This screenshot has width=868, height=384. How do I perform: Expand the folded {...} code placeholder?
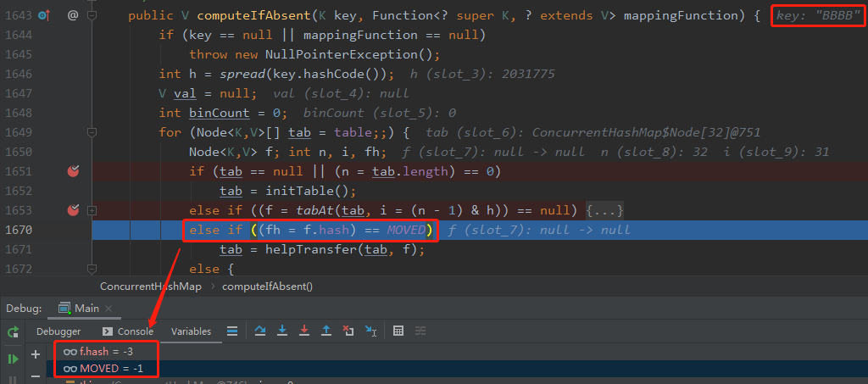click(x=605, y=210)
